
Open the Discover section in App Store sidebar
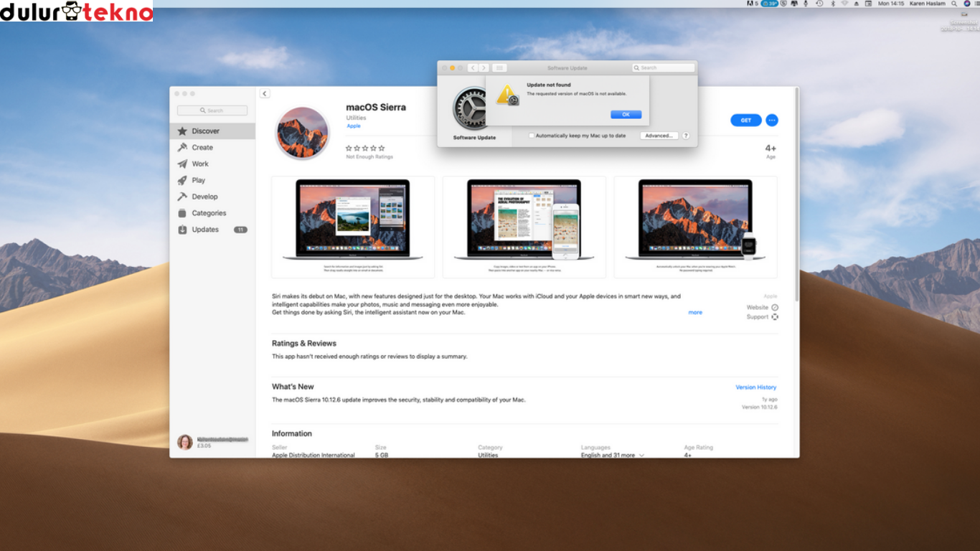click(212, 131)
